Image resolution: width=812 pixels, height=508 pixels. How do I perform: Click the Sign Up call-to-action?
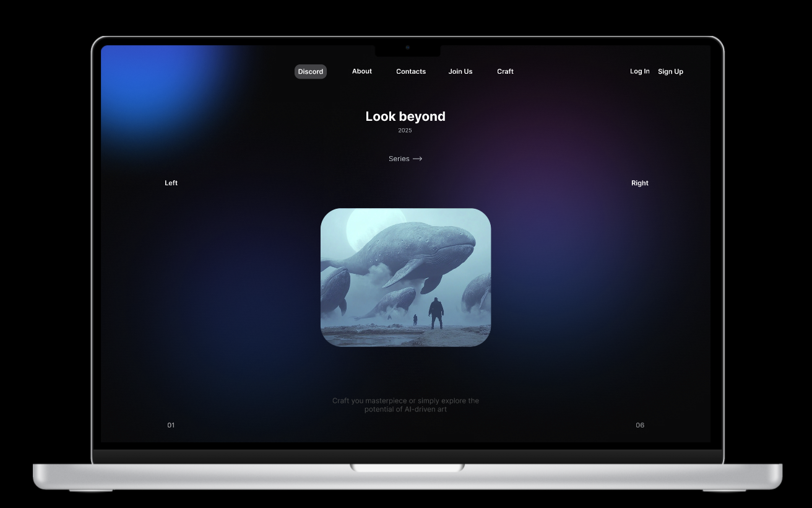(670, 71)
